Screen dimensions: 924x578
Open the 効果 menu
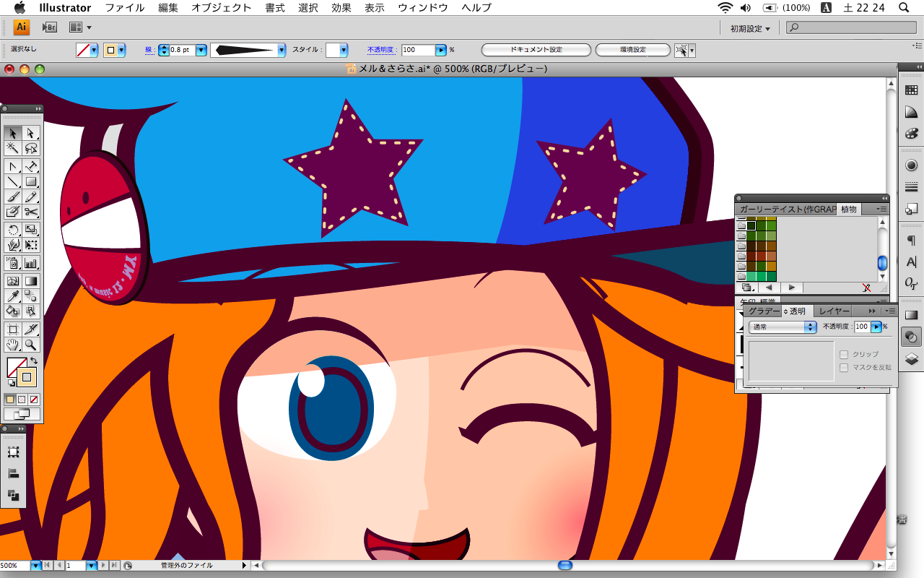click(x=341, y=8)
